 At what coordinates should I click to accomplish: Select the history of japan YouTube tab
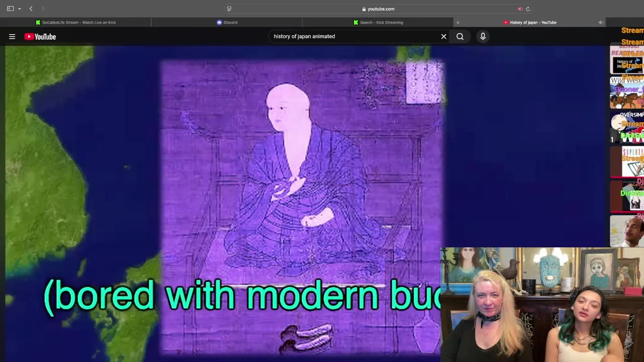[x=530, y=22]
